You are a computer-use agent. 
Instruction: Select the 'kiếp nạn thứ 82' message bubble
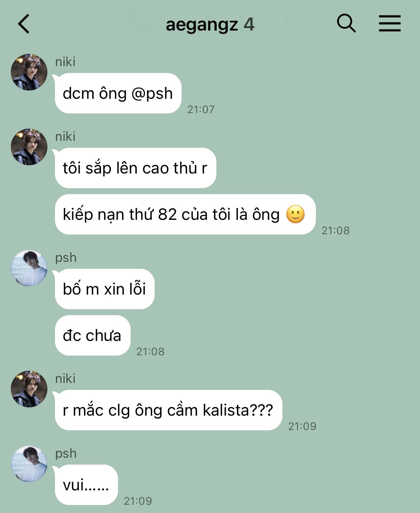click(185, 214)
